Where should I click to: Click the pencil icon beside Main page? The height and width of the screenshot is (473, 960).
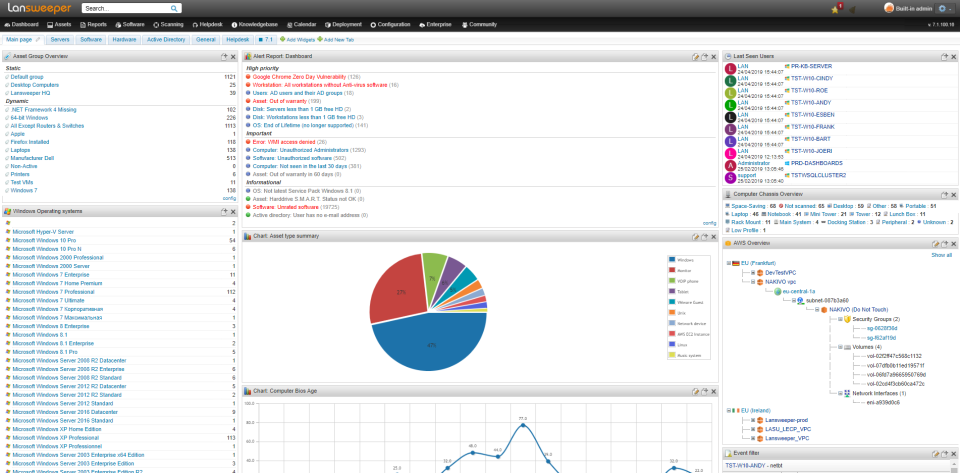pyautogui.click(x=38, y=39)
